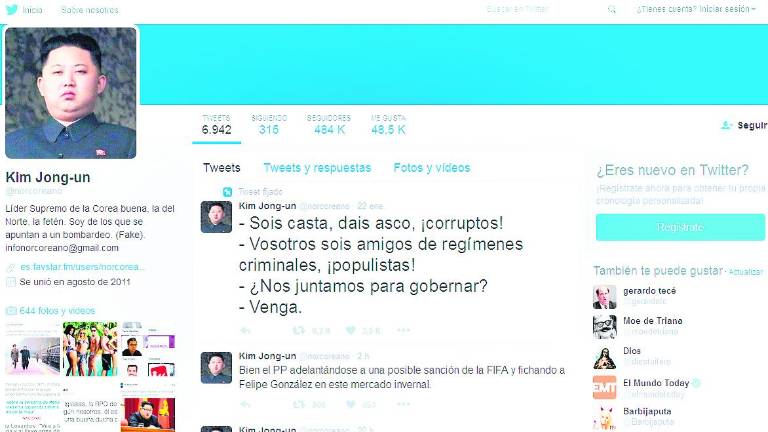Click infonorcoreano@gmail.com in bio
768x432 pixels.
tap(62, 248)
